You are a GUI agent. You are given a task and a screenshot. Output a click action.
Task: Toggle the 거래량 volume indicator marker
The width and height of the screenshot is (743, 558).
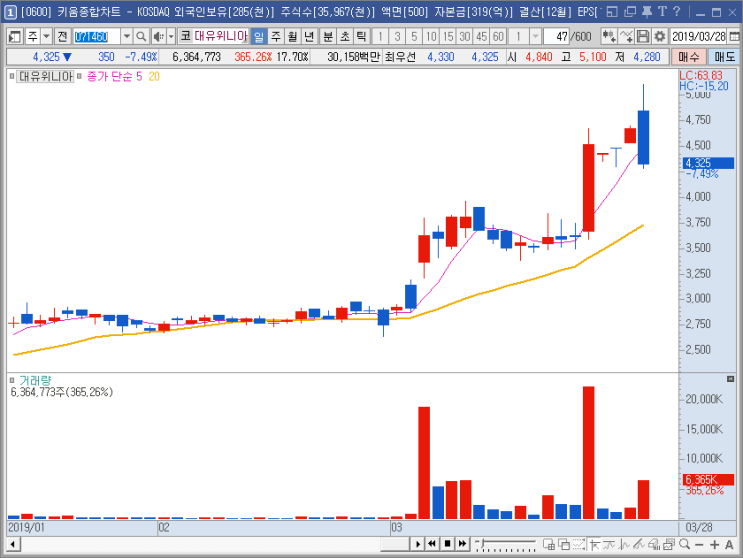coord(12,380)
